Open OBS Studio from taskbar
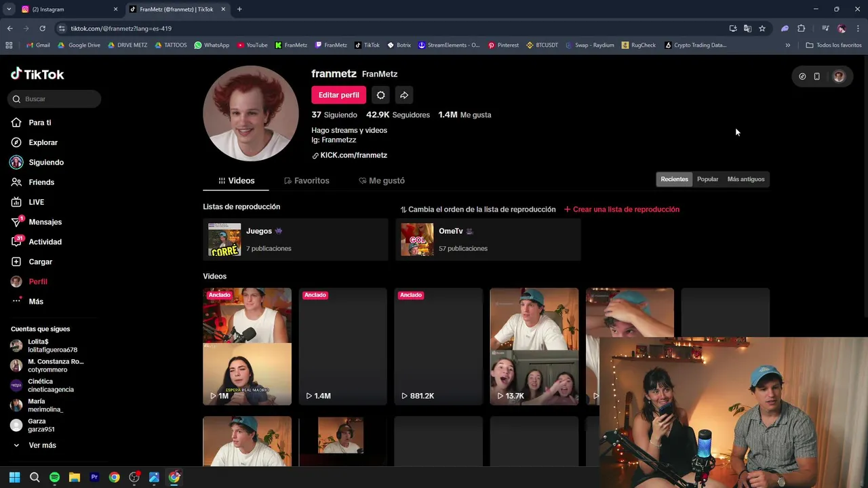The image size is (868, 488). (x=134, y=477)
